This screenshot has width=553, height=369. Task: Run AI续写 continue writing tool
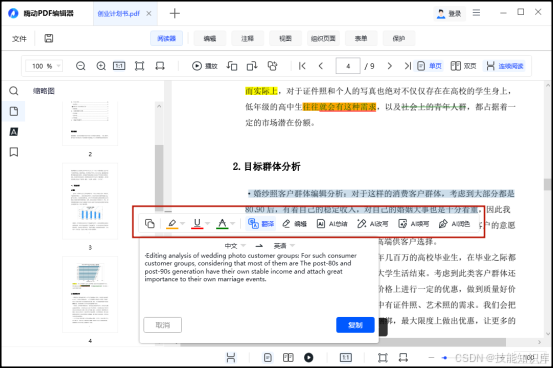(x=413, y=224)
